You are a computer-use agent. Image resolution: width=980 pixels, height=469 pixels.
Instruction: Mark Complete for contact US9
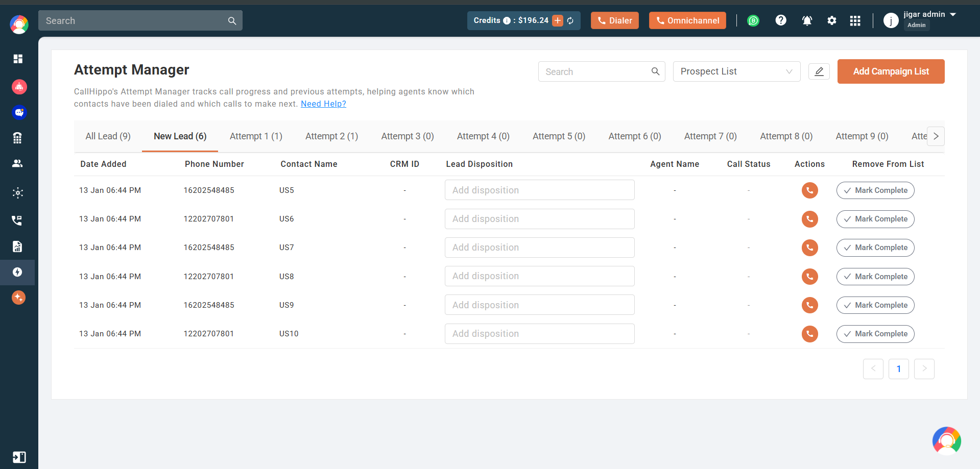click(x=875, y=305)
